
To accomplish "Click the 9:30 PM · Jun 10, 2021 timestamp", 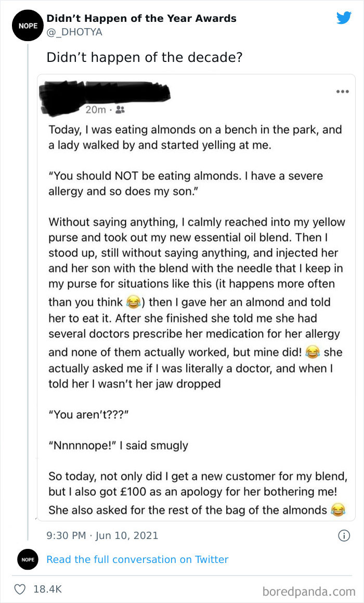I will point(102,535).
